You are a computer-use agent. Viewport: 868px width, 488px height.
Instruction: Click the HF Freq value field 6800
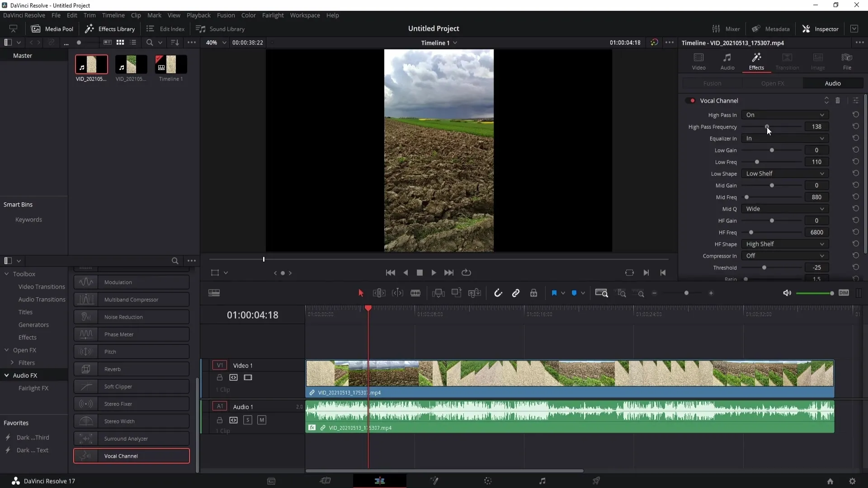point(816,232)
